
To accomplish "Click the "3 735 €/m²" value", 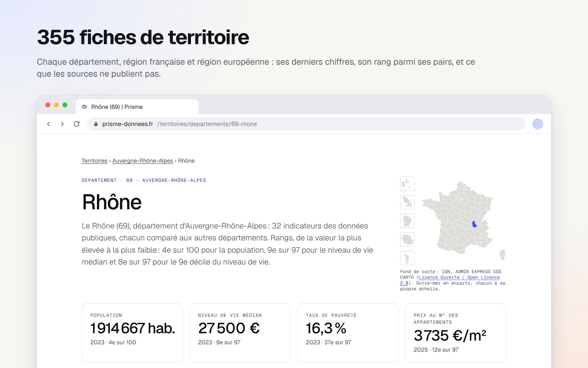I will [x=450, y=335].
